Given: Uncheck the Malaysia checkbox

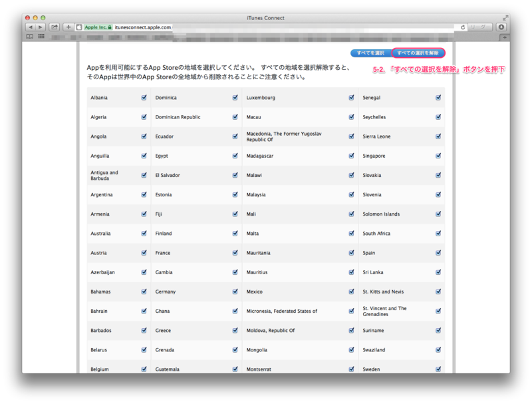Looking at the screenshot, I should (351, 194).
